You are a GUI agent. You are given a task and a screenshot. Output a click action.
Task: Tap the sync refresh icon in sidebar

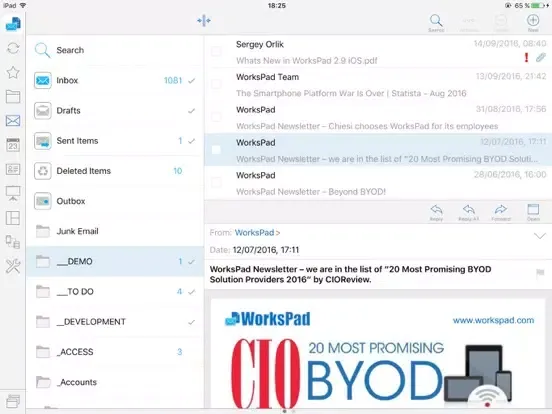point(13,48)
